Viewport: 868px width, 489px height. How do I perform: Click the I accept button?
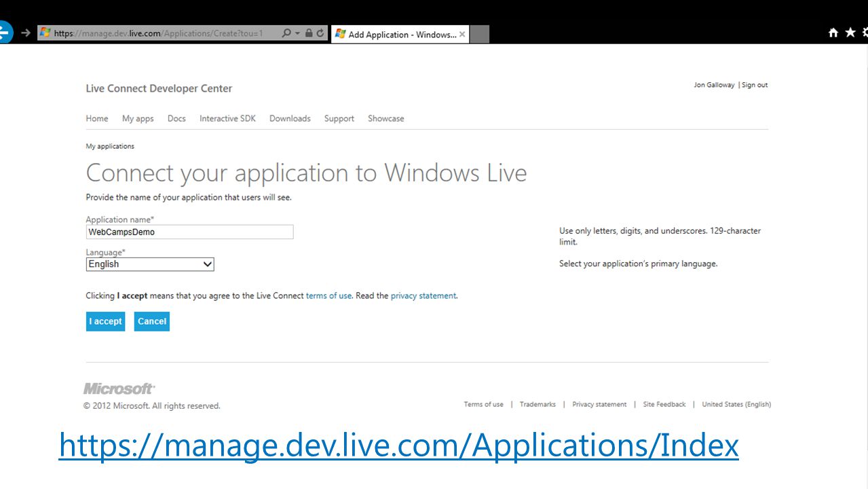pos(106,321)
